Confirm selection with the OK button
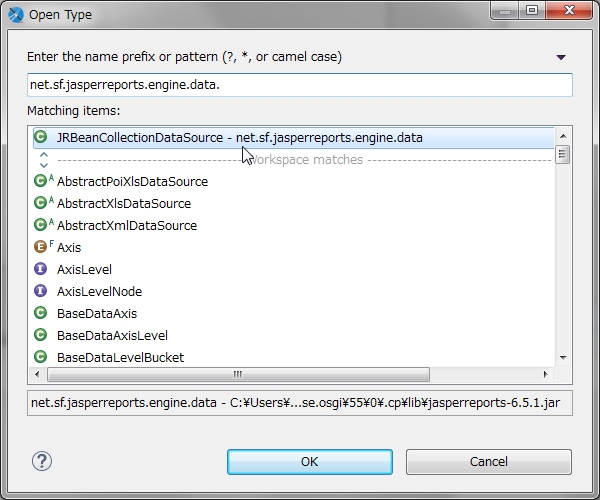Screen dimensions: 600x500 [x=310, y=462]
